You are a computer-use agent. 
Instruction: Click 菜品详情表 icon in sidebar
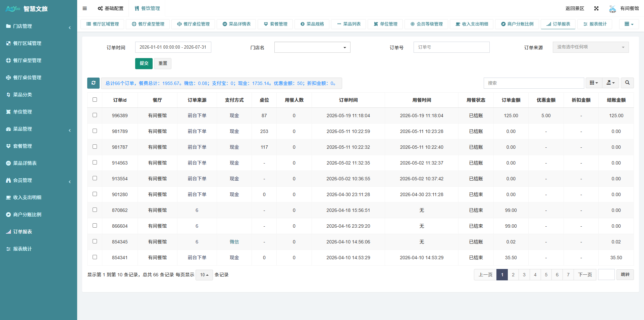click(x=8, y=163)
